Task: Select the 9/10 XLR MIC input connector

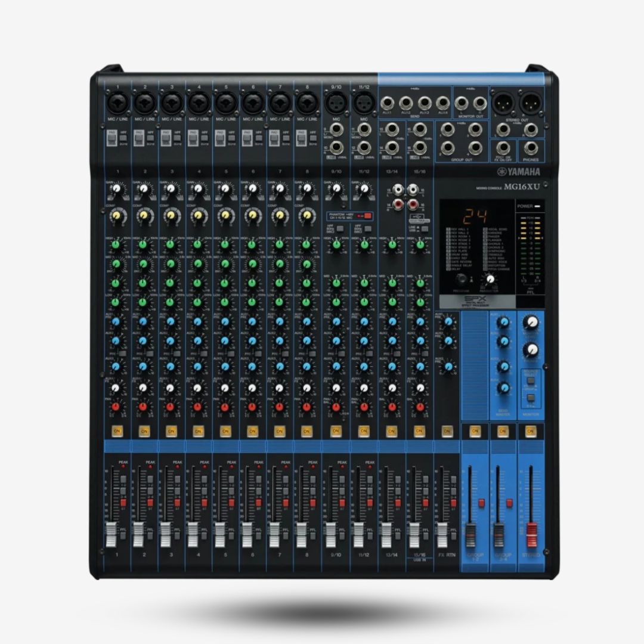Action: coord(336,103)
